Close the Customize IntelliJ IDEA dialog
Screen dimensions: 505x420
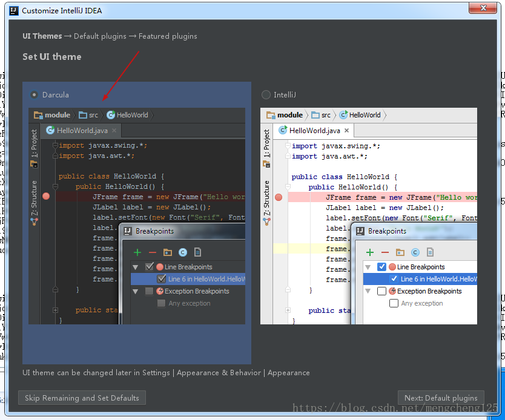(x=483, y=8)
